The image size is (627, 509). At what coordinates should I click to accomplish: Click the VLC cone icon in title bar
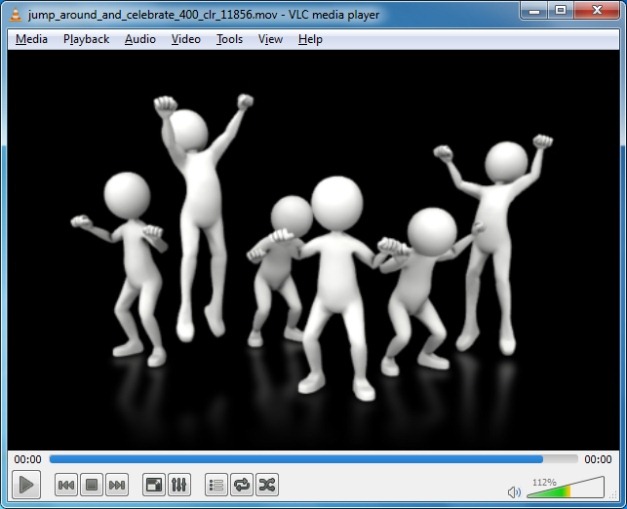click(15, 15)
